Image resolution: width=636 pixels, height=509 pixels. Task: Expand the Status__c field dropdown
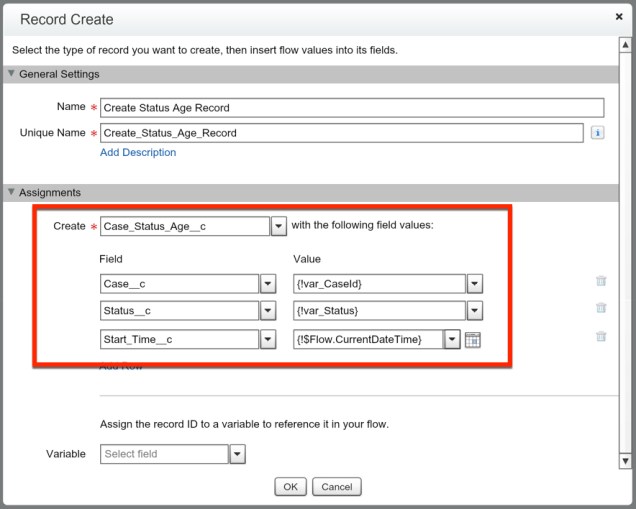click(x=268, y=311)
